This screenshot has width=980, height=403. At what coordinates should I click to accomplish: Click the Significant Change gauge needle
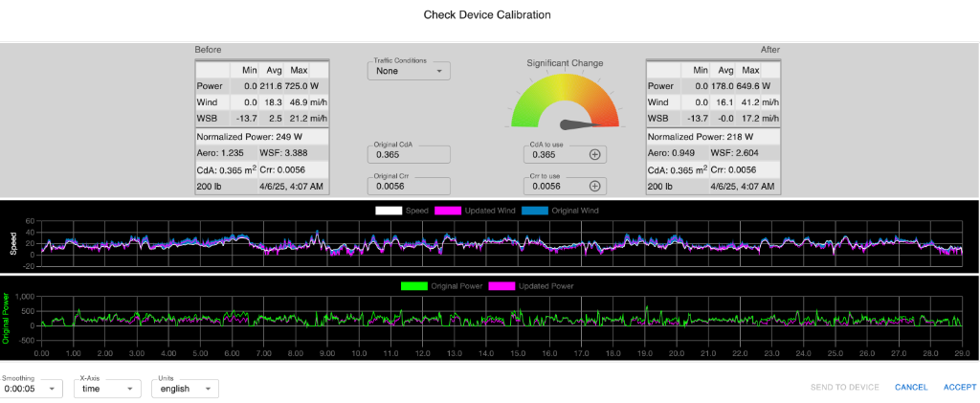point(576,123)
